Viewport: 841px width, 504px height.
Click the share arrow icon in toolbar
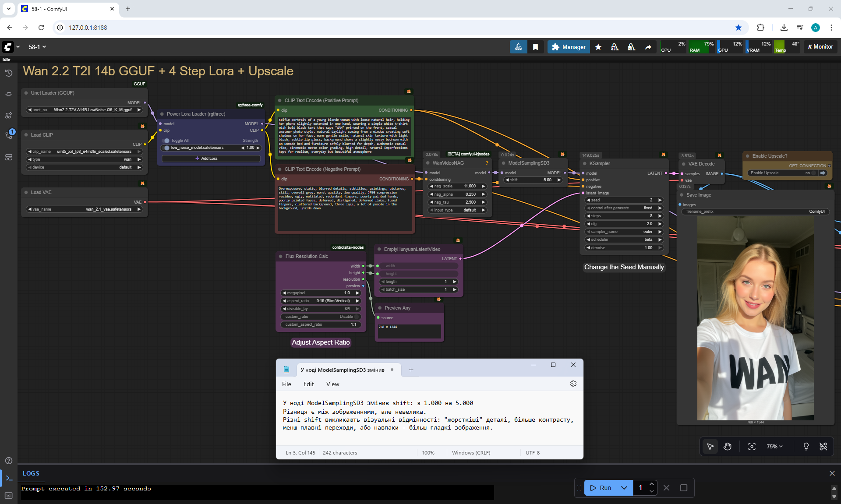click(648, 47)
